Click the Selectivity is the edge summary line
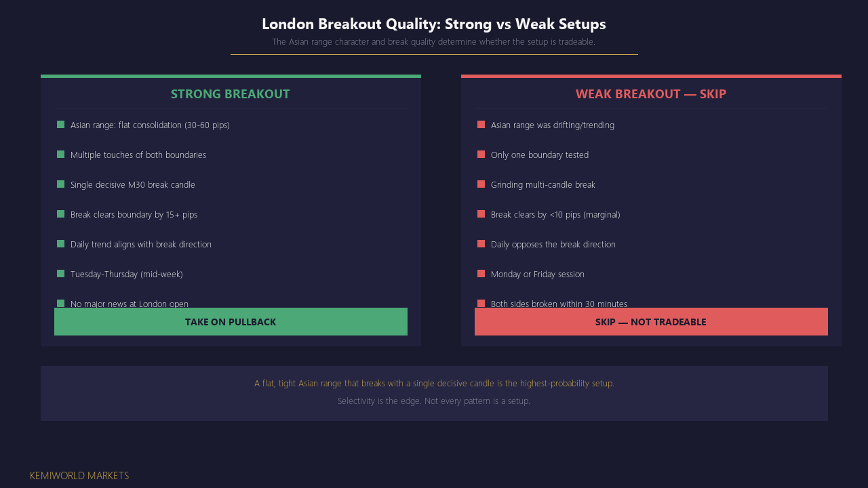Viewport: 868px width, 488px height. click(434, 401)
